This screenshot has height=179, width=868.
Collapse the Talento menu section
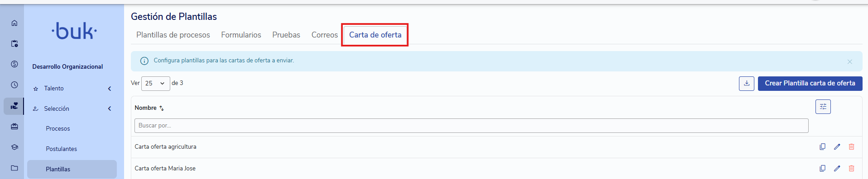(x=110, y=89)
